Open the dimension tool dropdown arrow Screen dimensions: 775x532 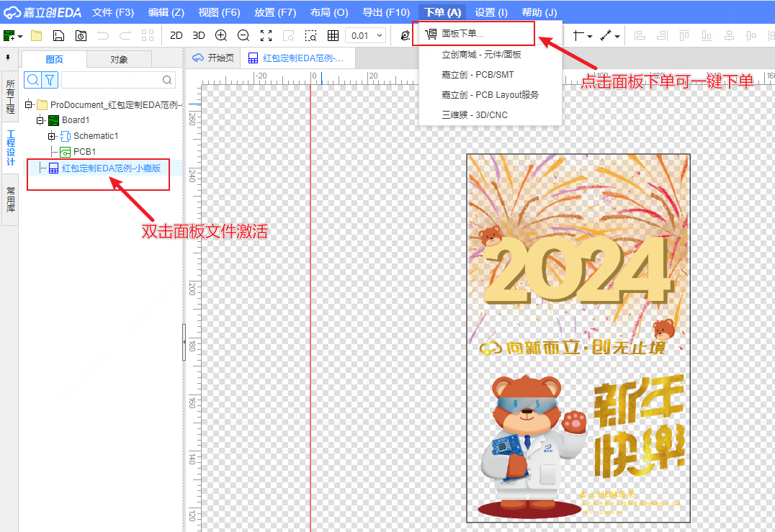click(617, 37)
